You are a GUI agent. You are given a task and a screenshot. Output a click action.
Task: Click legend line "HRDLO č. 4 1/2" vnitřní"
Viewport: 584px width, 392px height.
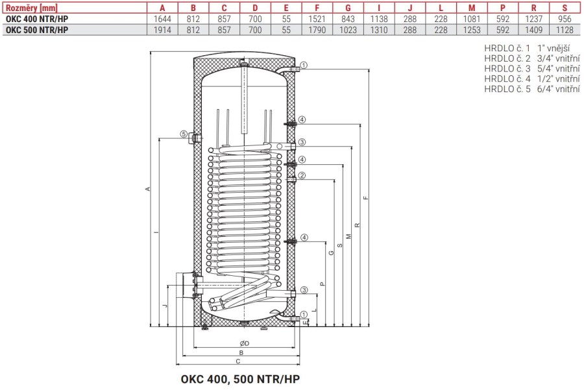click(x=532, y=79)
